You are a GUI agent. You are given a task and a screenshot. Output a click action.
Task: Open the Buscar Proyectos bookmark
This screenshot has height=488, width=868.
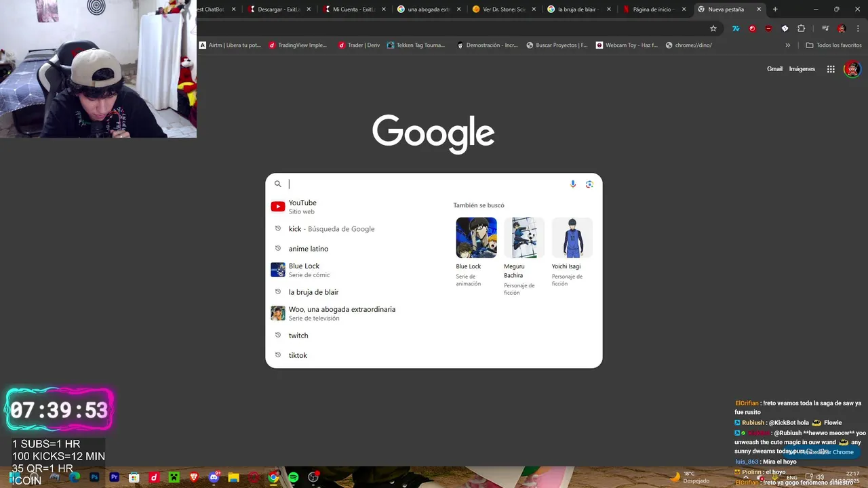(x=557, y=45)
